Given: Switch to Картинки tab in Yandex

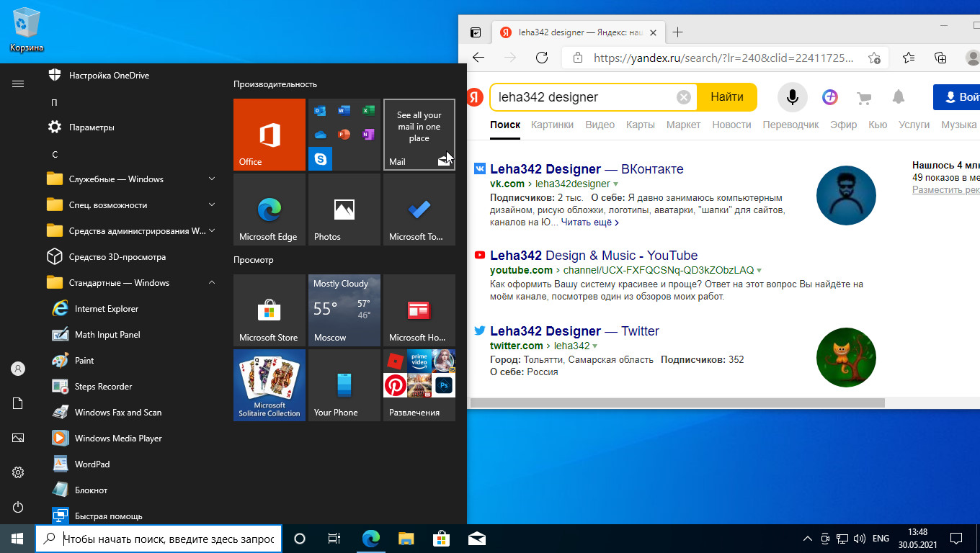Looking at the screenshot, I should point(552,125).
